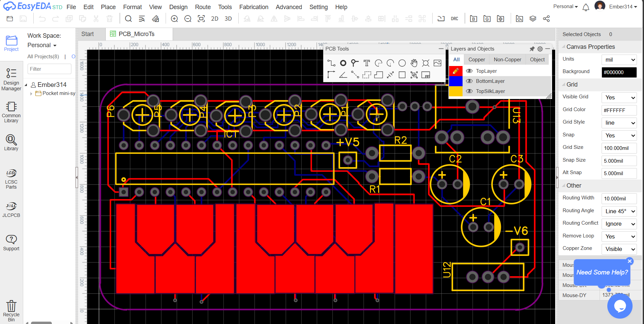The height and width of the screenshot is (324, 644).
Task: Run a DRC check from the toolbar
Action: [454, 19]
